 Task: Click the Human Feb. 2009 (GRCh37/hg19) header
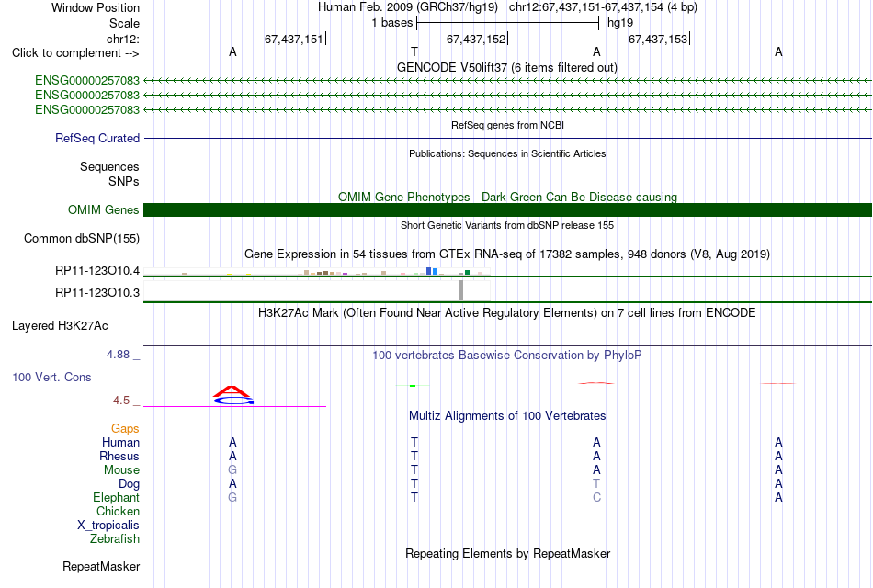[x=408, y=7]
